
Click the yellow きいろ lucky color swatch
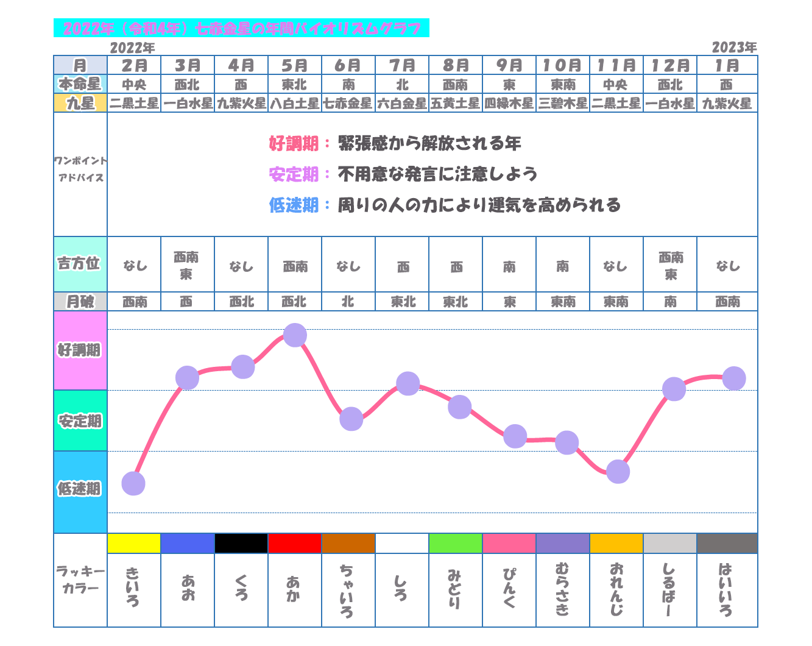pyautogui.click(x=134, y=543)
